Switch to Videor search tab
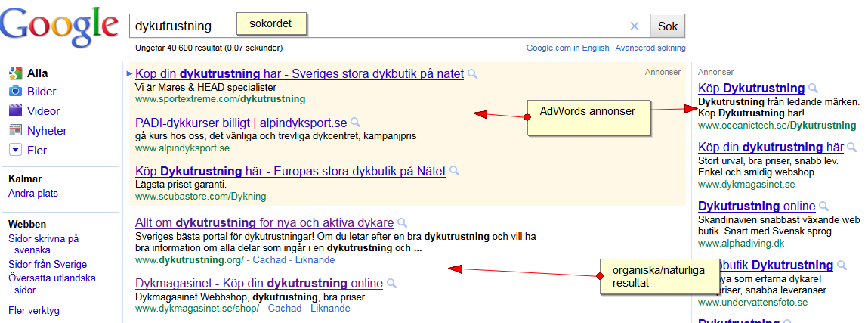 (x=43, y=110)
